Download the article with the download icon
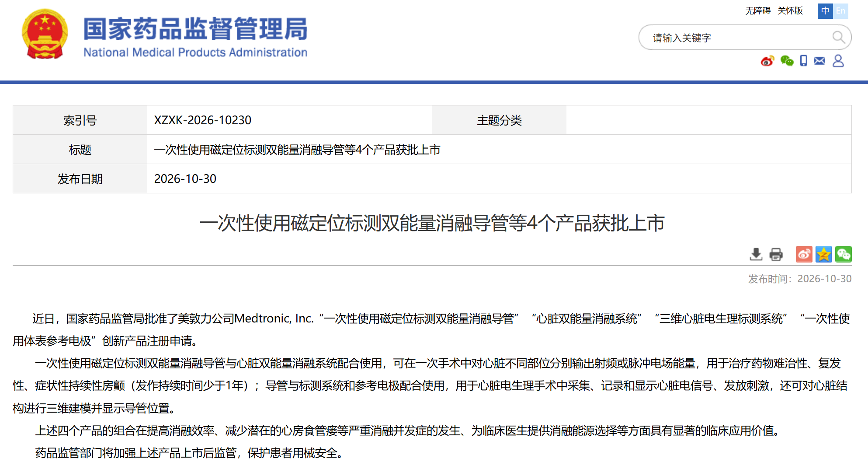Image resolution: width=868 pixels, height=469 pixels. (756, 254)
